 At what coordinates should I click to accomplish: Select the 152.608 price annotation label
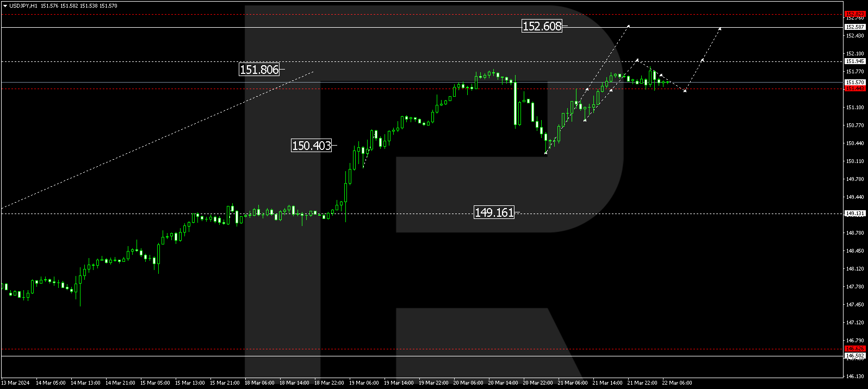(x=542, y=26)
